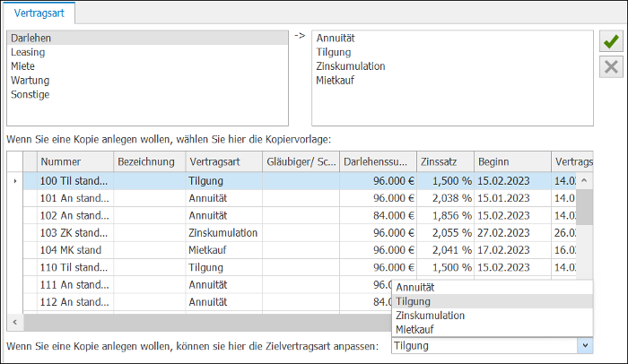
Task: Click the table's scroll up arrow
Action: click(x=584, y=180)
